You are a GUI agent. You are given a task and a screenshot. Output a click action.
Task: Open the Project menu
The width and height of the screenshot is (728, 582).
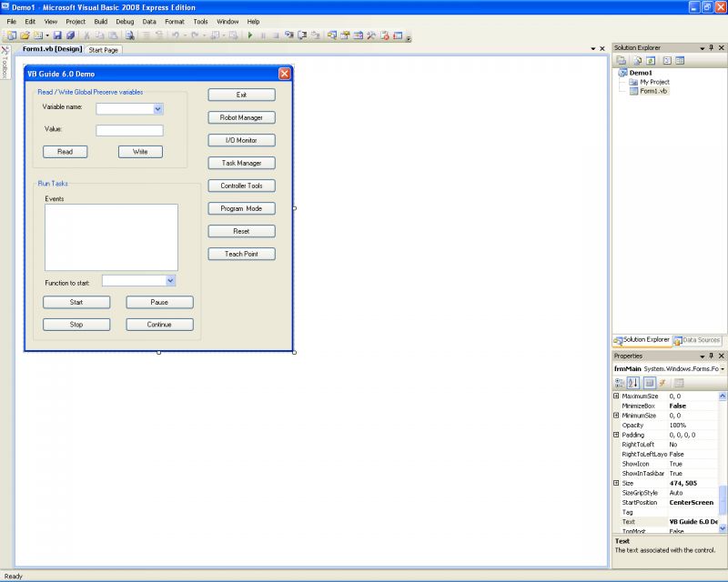(x=76, y=21)
